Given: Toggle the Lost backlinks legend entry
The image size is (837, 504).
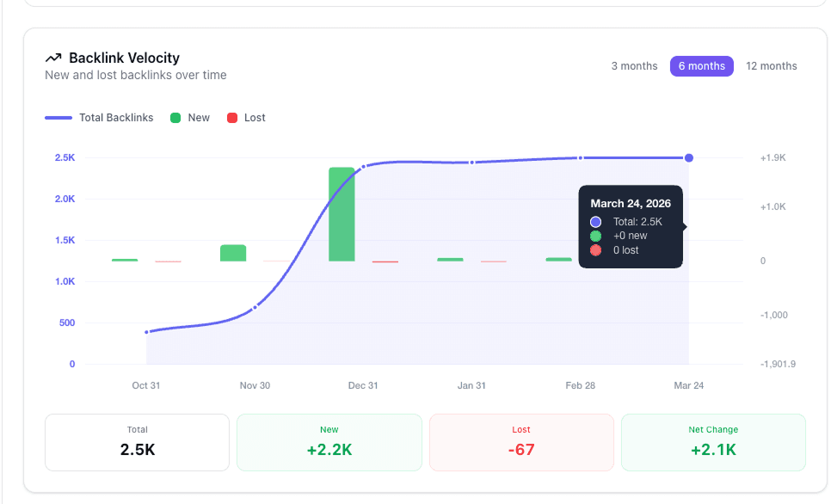Looking at the screenshot, I should (246, 118).
